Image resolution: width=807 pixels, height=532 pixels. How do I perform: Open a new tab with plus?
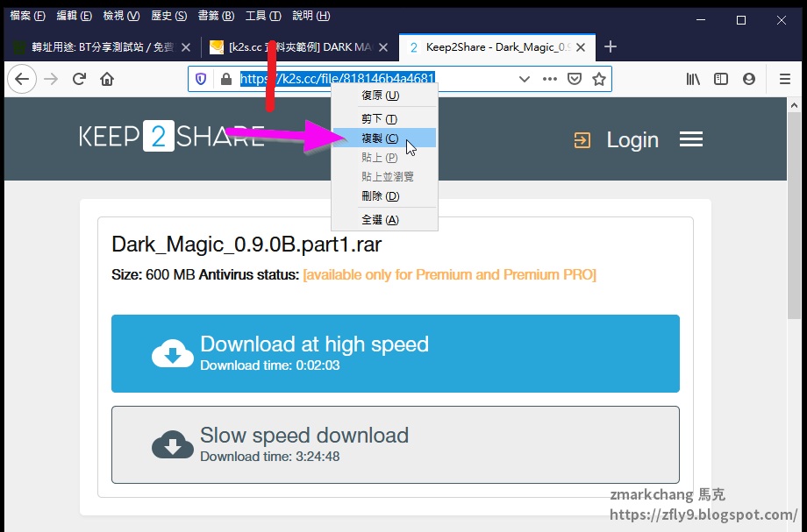pyautogui.click(x=611, y=46)
